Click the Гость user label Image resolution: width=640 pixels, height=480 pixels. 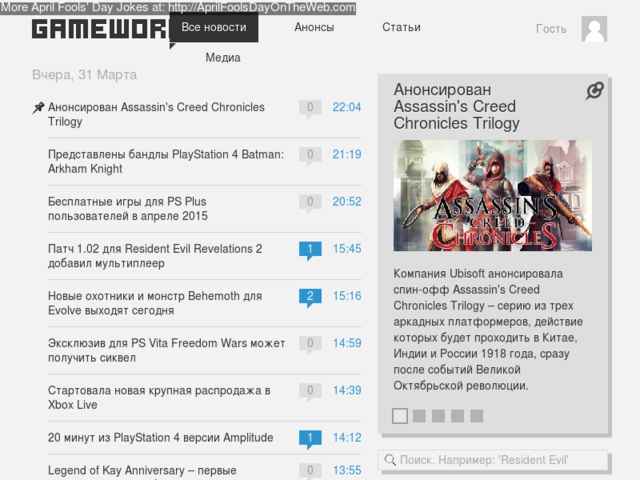(551, 29)
